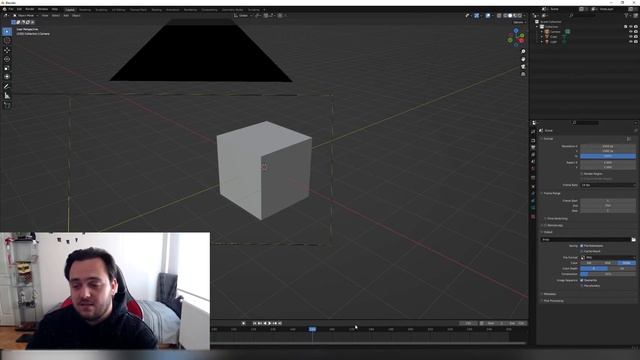Adjust the Compression slider
The height and width of the screenshot is (360, 640).
[608, 274]
